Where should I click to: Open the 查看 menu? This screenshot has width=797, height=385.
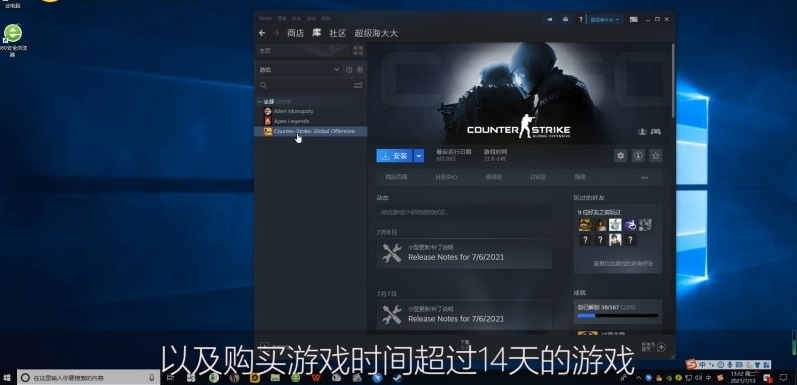tap(282, 18)
